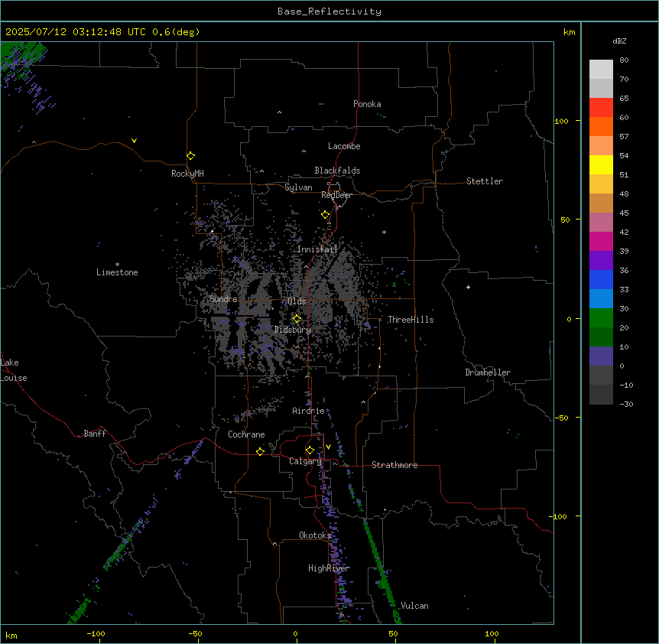Screen dimensions: 659x644
Task: Click the km unit label at bottom left
Action: point(11,635)
